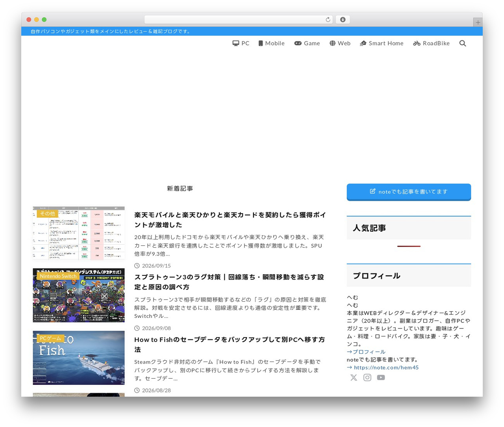This screenshot has width=504, height=427.
Task: Open the https://note.com/hem45 link
Action: 383,368
